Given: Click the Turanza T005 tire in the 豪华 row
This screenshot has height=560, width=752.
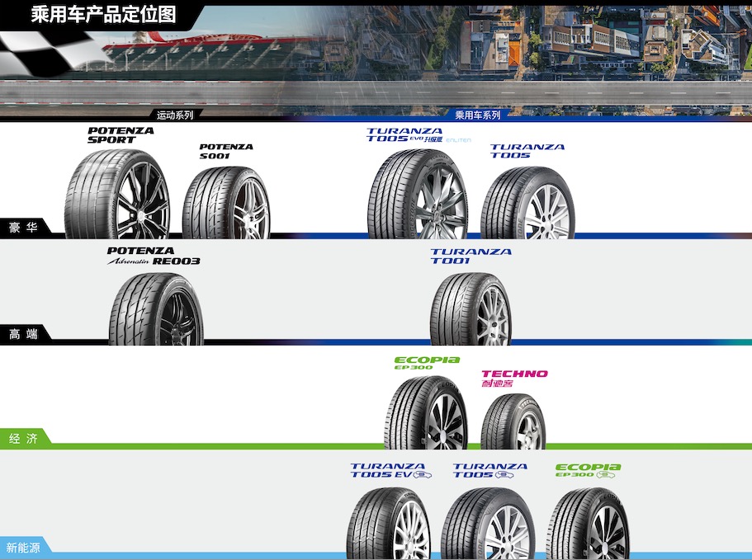Looking at the screenshot, I should click(527, 203).
